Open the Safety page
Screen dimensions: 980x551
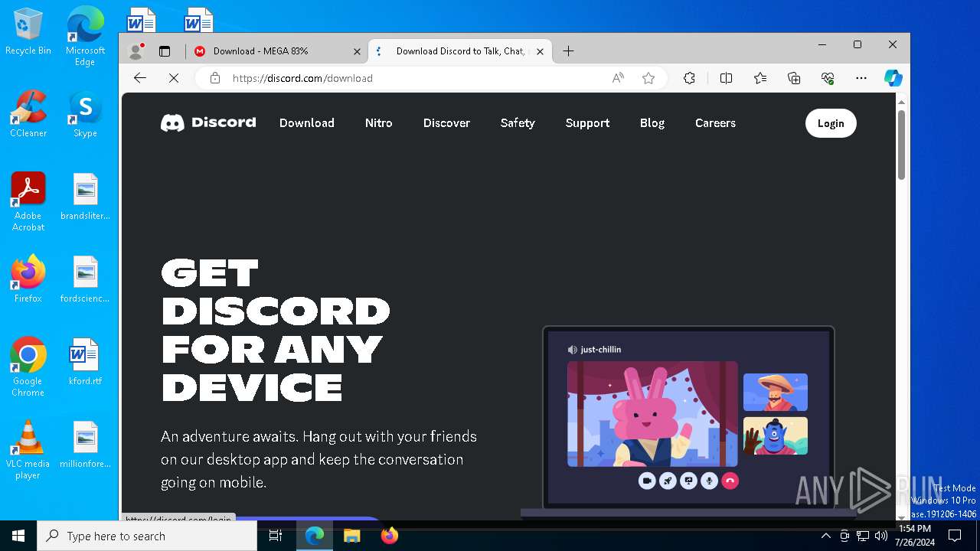click(518, 122)
